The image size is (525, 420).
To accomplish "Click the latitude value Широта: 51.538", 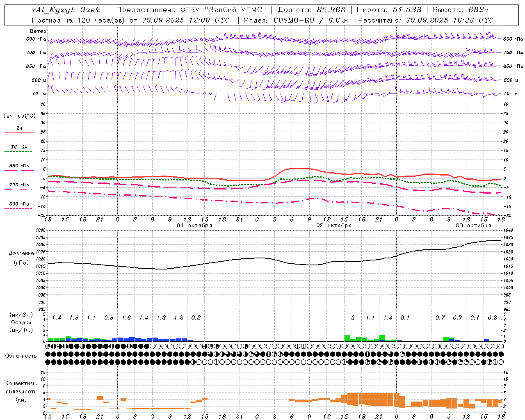I will coord(389,10).
